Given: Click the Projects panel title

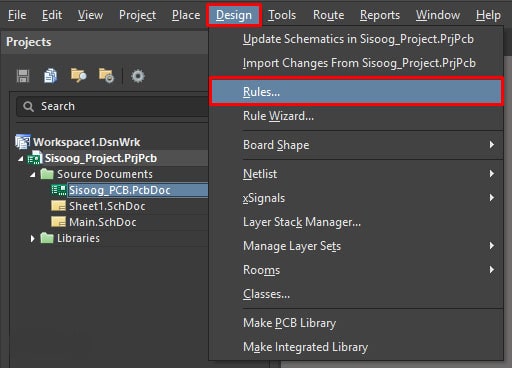Looking at the screenshot, I should pos(29,42).
